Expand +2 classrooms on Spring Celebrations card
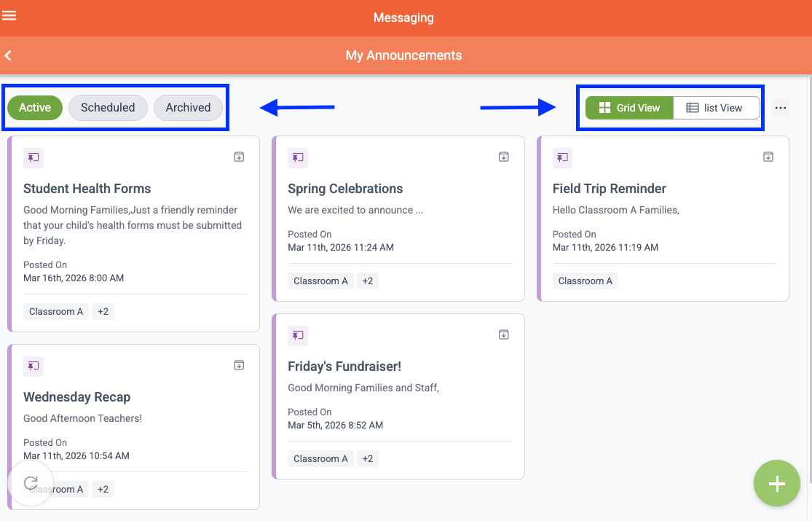Image resolution: width=812 pixels, height=521 pixels. 367,281
